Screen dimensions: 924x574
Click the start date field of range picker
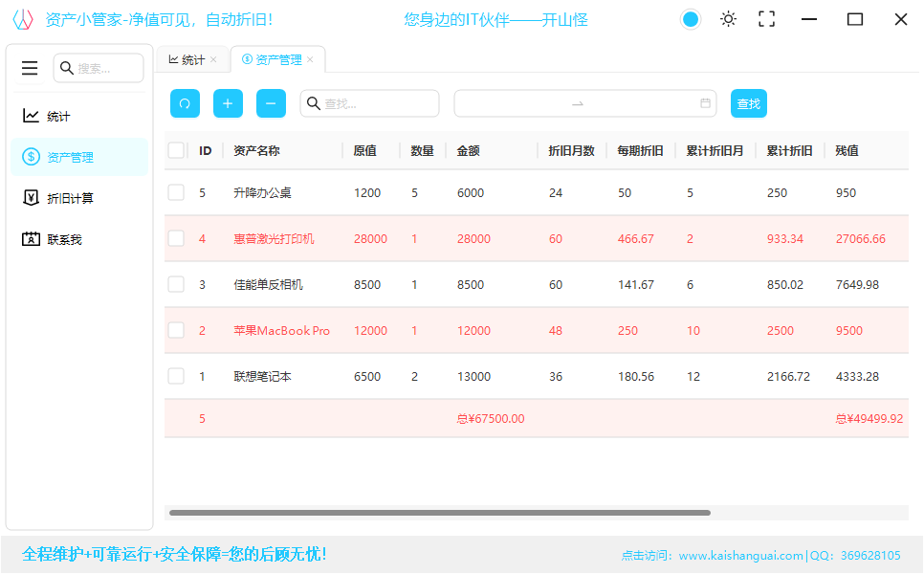(x=513, y=103)
